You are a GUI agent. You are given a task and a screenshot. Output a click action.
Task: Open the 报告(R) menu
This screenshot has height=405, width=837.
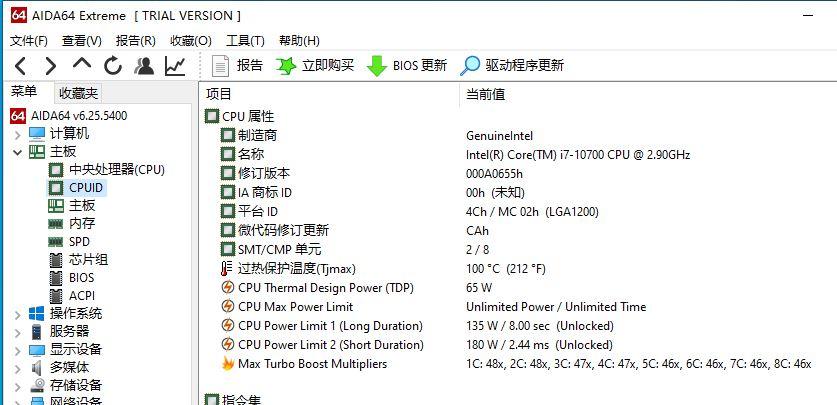136,41
